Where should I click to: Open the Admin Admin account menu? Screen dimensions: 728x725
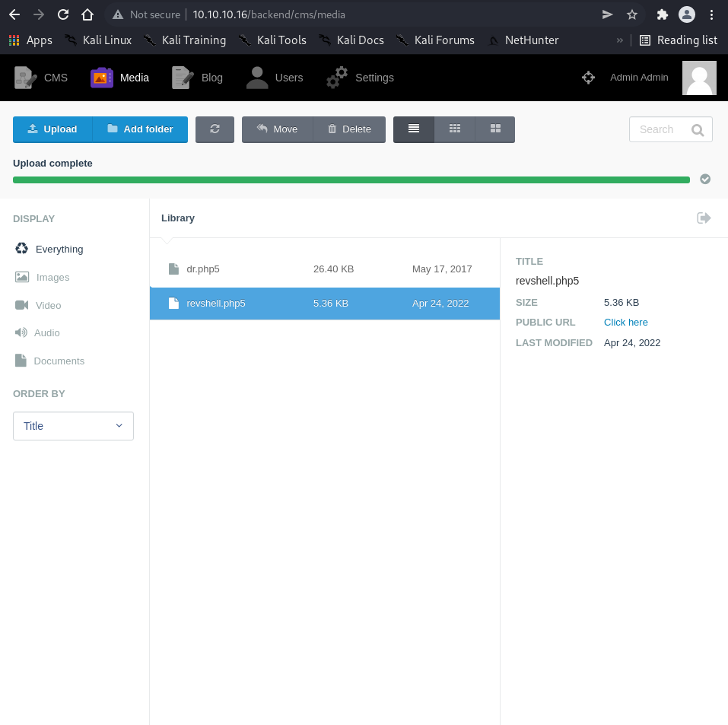pyautogui.click(x=639, y=78)
